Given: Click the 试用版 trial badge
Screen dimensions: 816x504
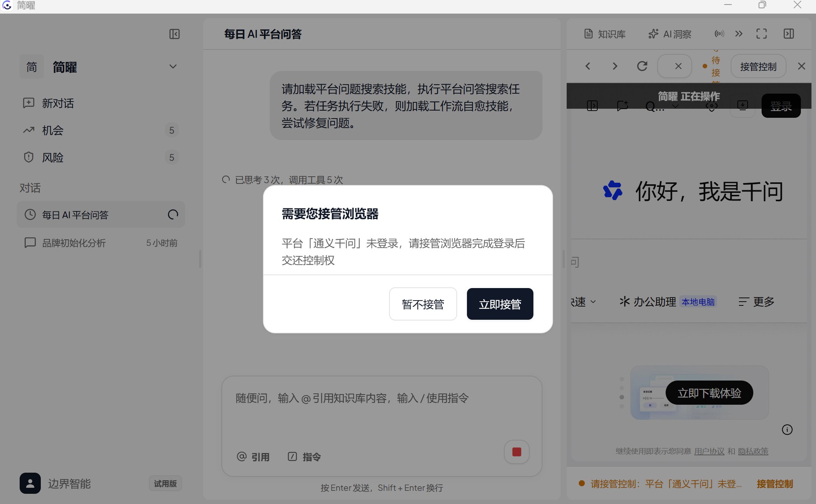Looking at the screenshot, I should (x=165, y=484).
